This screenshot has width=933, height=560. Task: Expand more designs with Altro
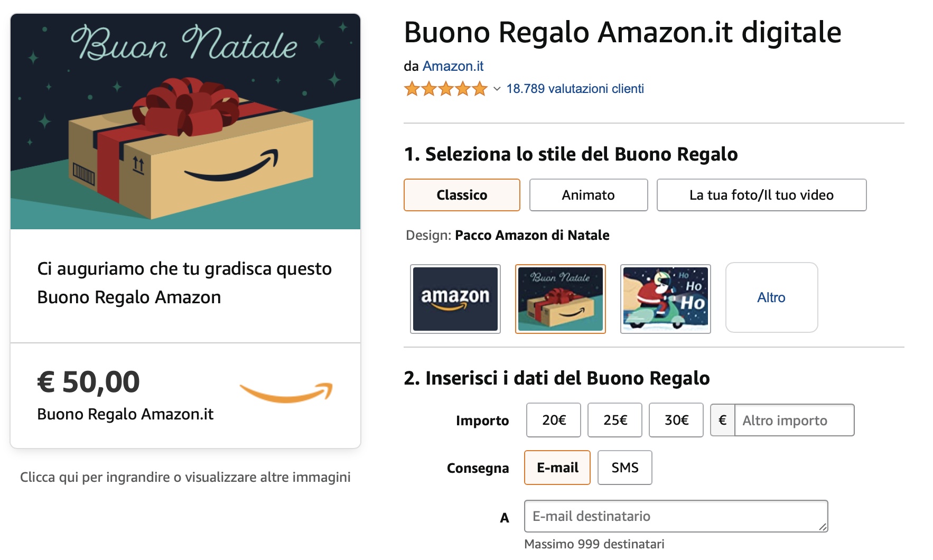tap(771, 297)
